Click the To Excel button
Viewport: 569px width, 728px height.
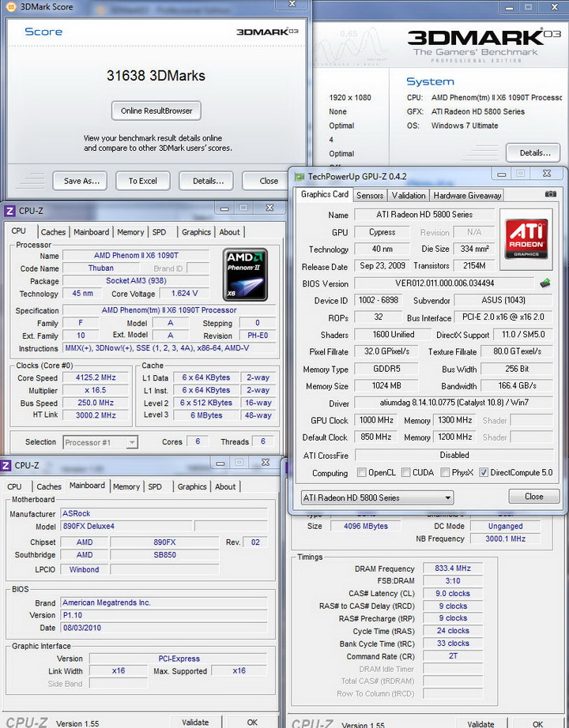(x=143, y=181)
